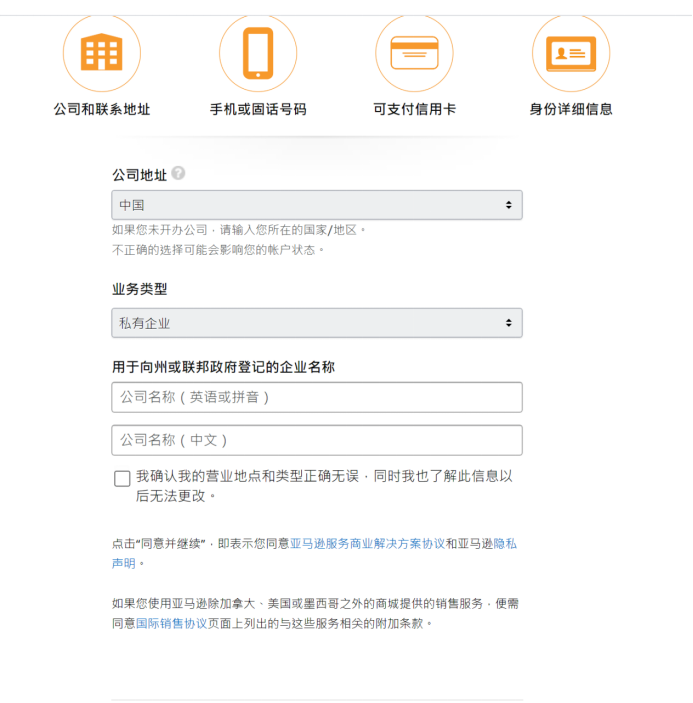
Task: Click the orange credit card icon
Action: [x=414, y=53]
